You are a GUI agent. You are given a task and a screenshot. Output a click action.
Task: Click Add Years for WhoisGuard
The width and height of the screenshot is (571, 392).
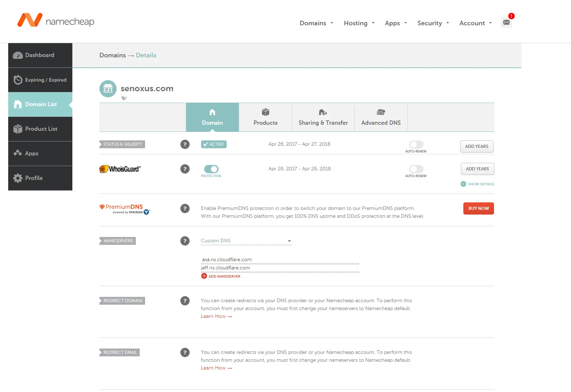478,169
